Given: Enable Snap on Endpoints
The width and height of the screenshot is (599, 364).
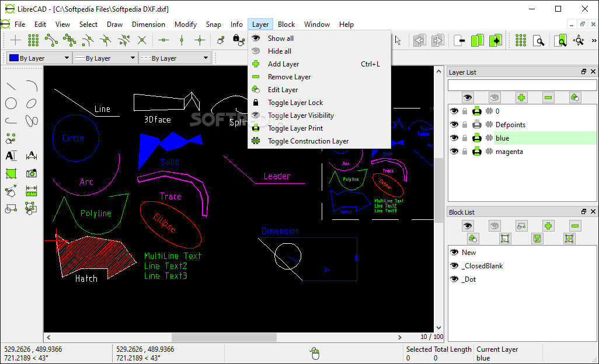Looking at the screenshot, I should pyautogui.click(x=51, y=40).
